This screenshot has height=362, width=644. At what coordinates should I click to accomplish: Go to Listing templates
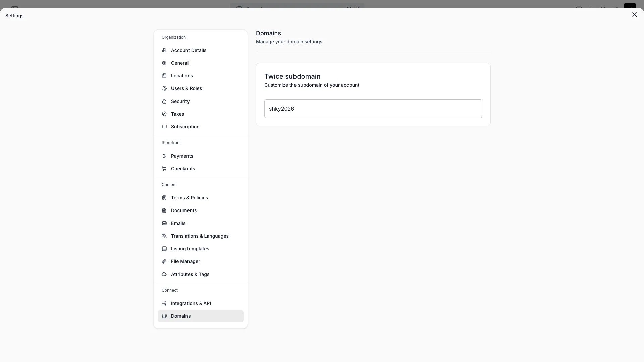[x=201, y=249]
